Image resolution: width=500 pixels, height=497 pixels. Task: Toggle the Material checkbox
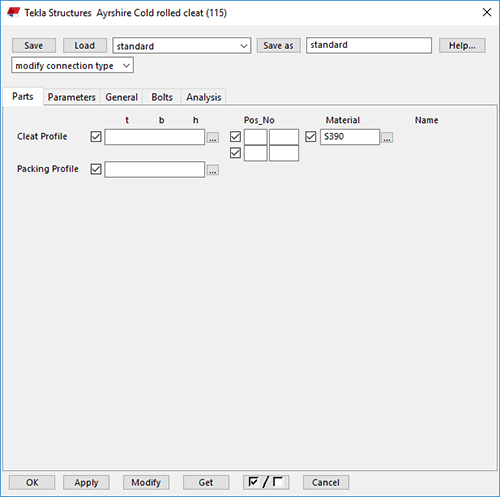coord(311,137)
